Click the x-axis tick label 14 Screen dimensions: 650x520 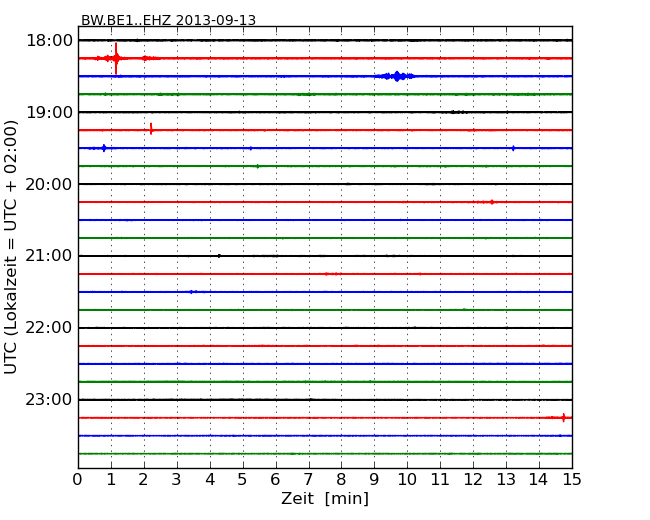(538, 479)
